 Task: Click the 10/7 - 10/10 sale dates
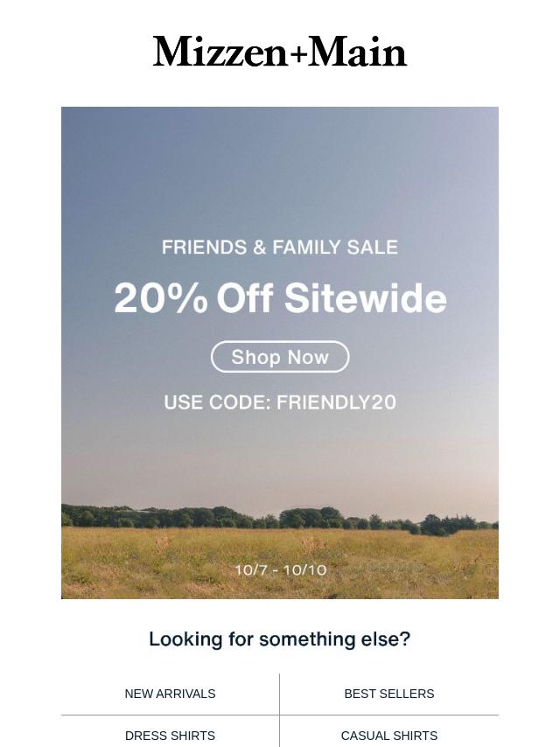pyautogui.click(x=280, y=569)
